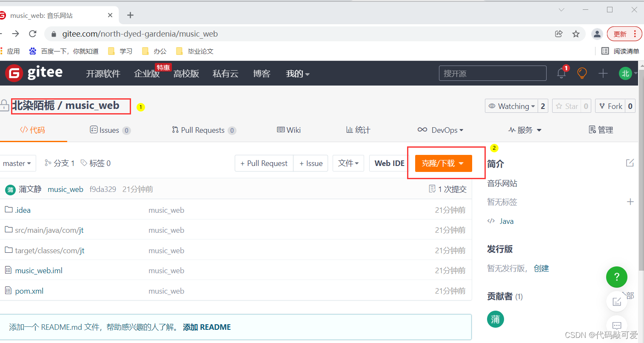Click the plus create icon in navbar
Screen dimensions: 644x343
click(x=603, y=73)
